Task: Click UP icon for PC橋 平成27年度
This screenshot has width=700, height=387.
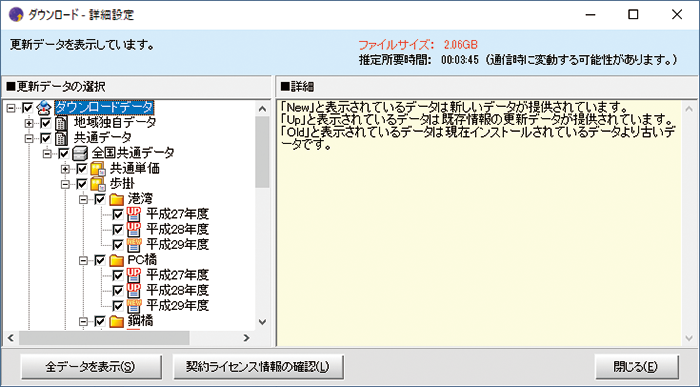Action: click(x=134, y=275)
